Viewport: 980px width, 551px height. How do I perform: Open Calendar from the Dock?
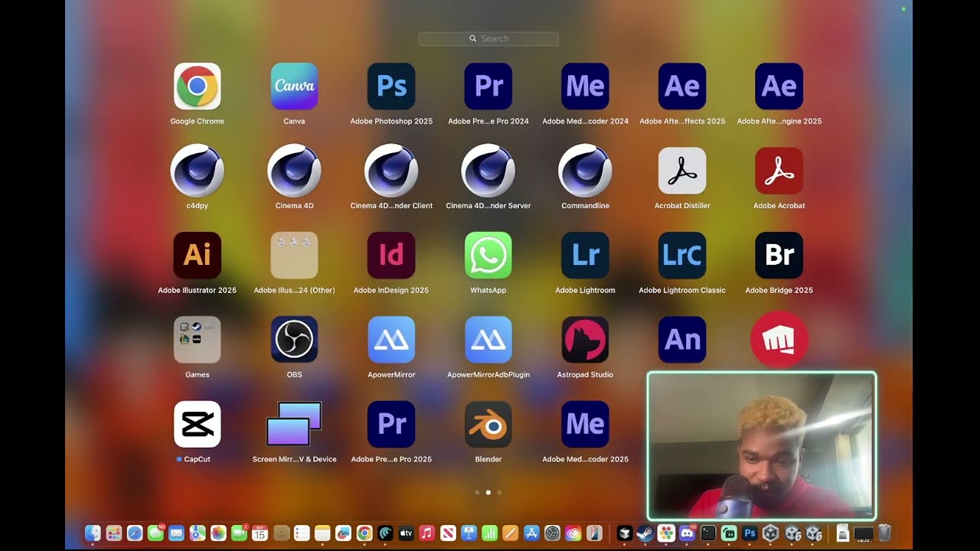(260, 533)
